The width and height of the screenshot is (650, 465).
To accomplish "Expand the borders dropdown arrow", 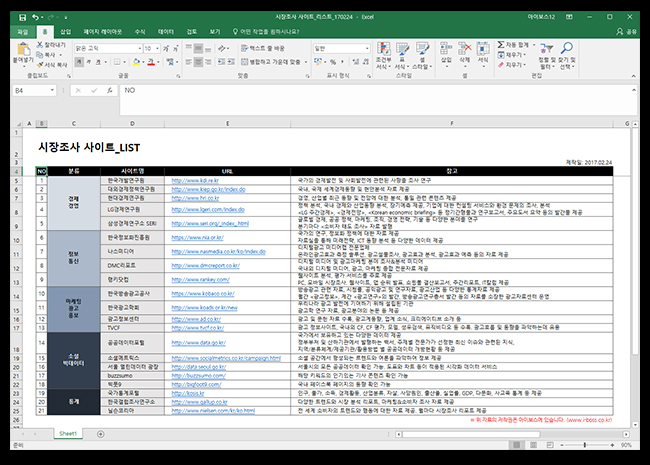I will tap(125, 62).
